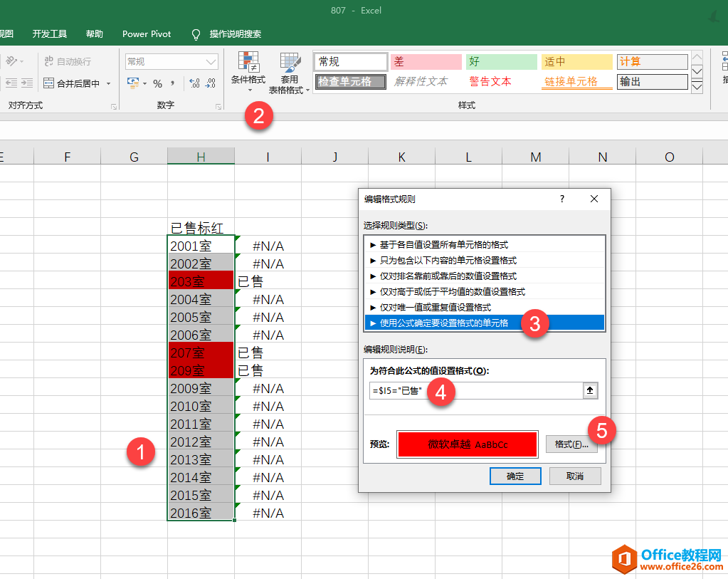The width and height of the screenshot is (728, 579).
Task: Click Decrease Decimal icon
Action: point(211,83)
